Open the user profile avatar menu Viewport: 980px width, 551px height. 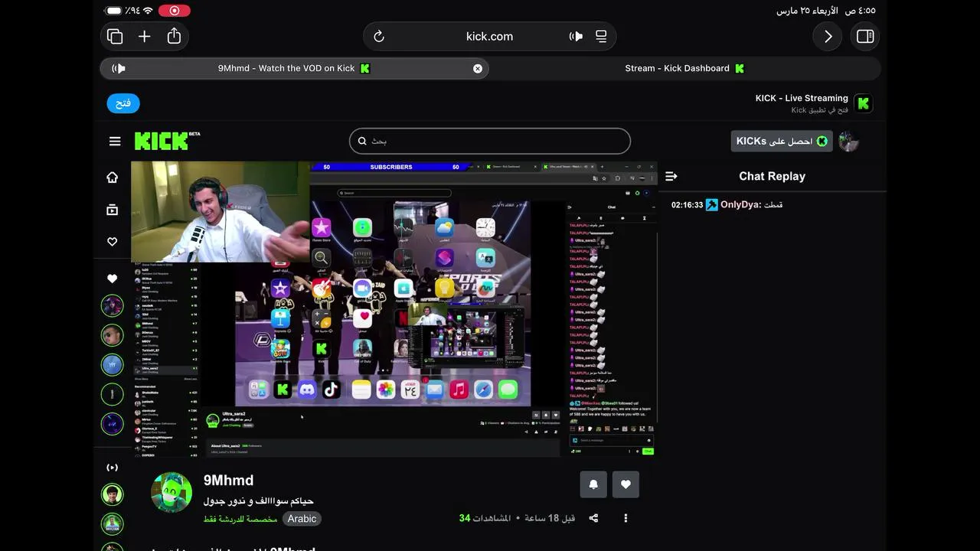pos(848,141)
